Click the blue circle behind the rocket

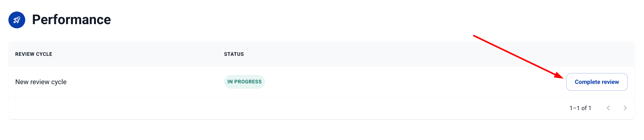[11, 25]
